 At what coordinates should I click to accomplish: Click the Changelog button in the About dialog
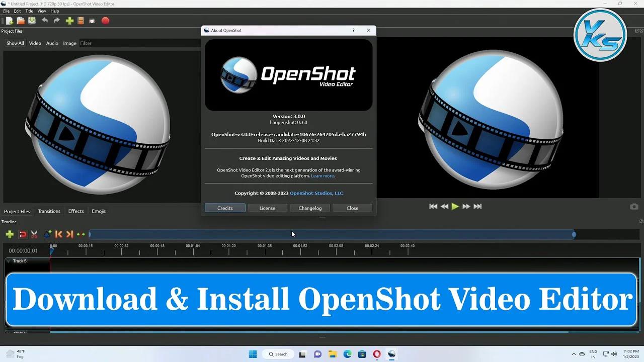point(309,208)
